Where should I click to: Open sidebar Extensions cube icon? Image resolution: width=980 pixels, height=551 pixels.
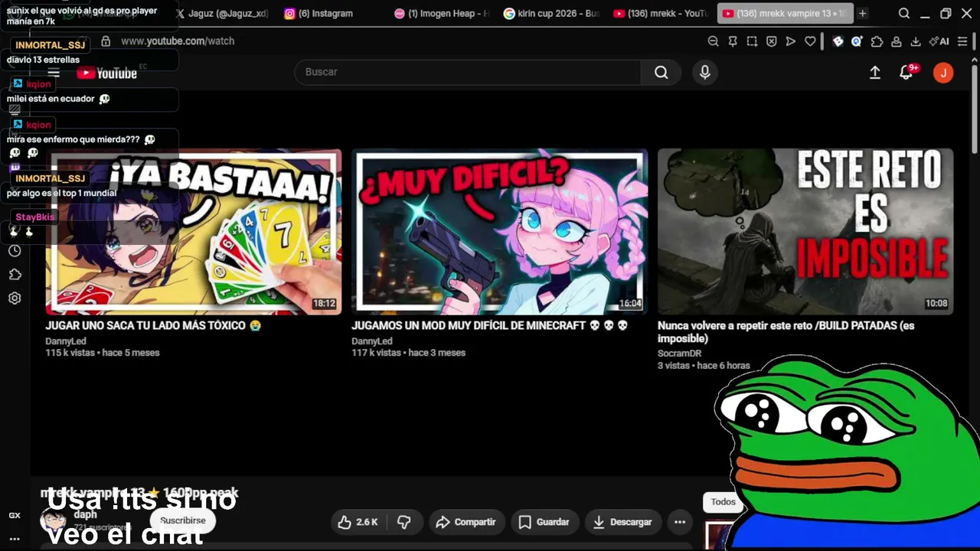tap(15, 274)
